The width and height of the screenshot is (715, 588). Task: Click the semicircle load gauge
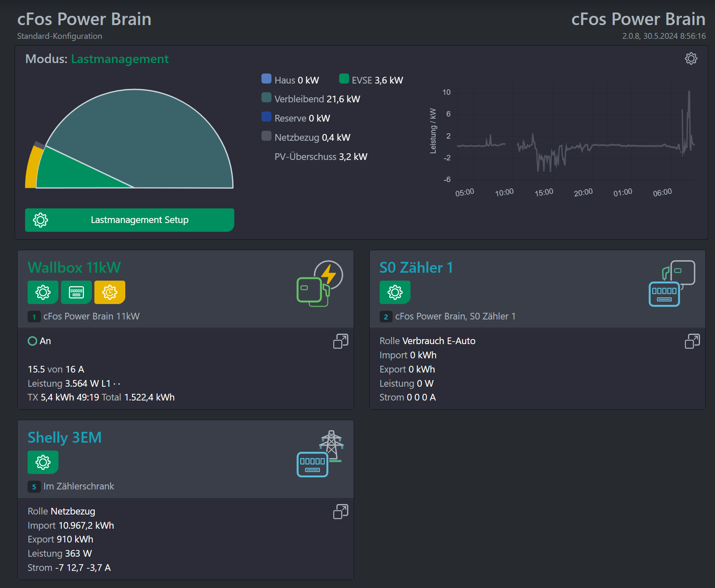(129, 139)
